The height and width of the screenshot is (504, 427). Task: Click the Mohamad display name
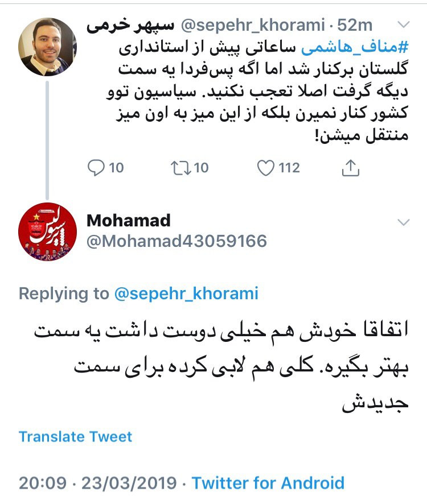[x=129, y=220]
